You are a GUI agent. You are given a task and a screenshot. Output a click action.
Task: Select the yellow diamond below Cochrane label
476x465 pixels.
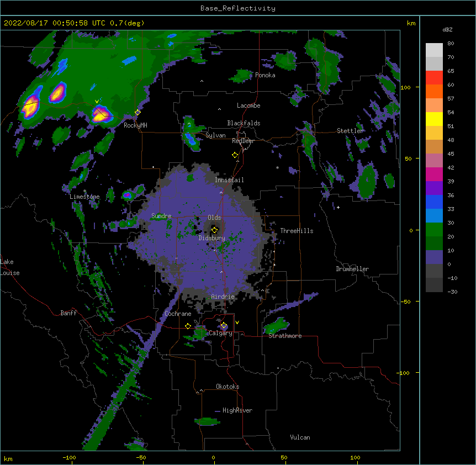tap(188, 326)
